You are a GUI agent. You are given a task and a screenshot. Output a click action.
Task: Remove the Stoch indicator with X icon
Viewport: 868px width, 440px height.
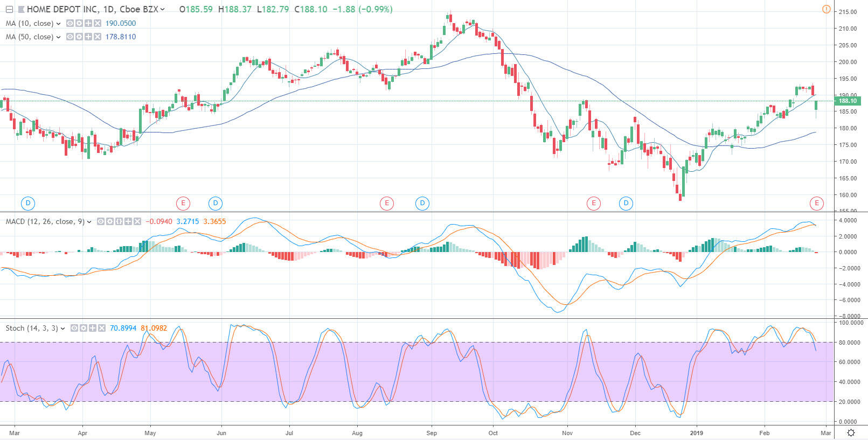point(102,328)
